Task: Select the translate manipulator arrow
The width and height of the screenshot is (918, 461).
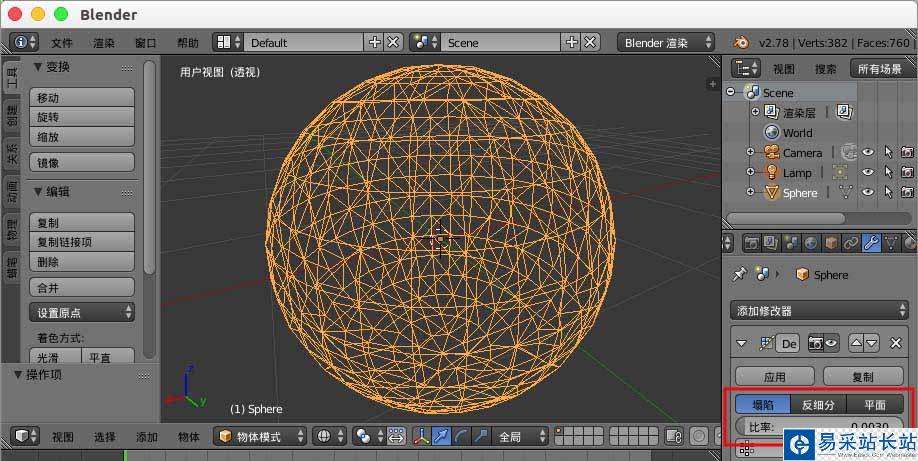Action: [x=441, y=436]
